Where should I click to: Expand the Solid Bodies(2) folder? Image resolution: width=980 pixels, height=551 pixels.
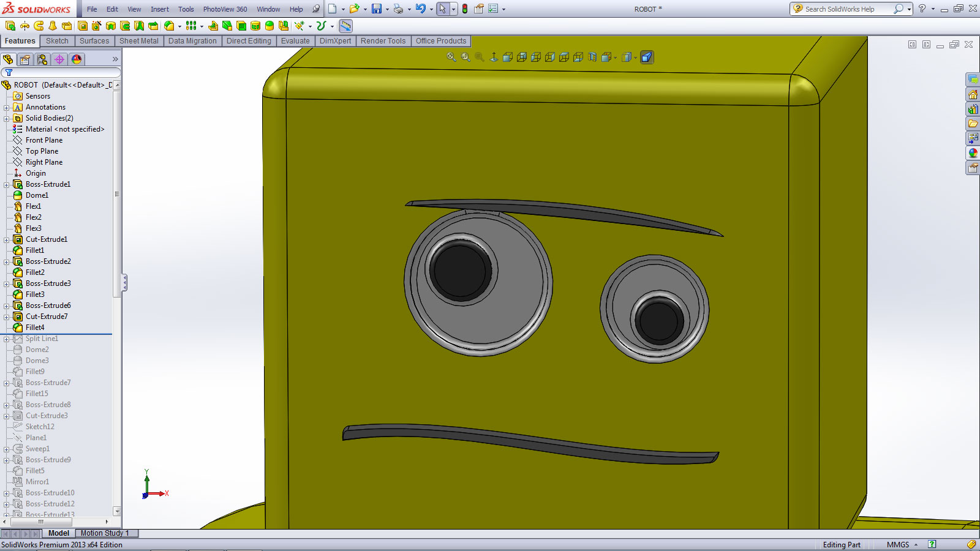(7, 118)
